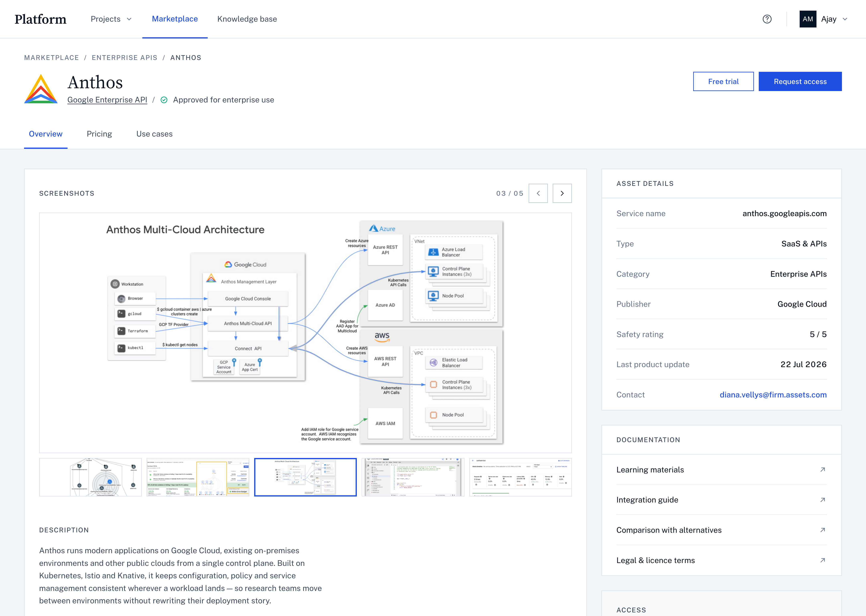Click the Browser icon in the Workstation box
The height and width of the screenshot is (616, 866).
click(x=121, y=299)
